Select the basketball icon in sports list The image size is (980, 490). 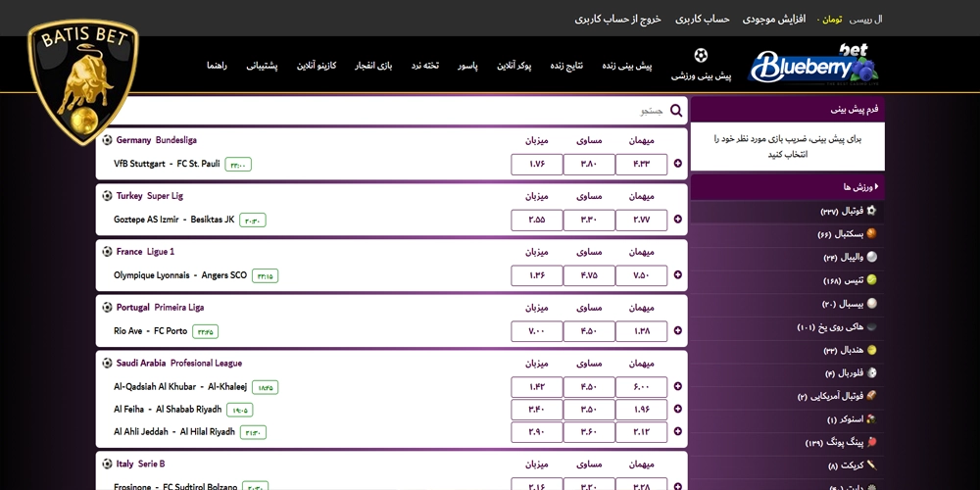coord(871,234)
